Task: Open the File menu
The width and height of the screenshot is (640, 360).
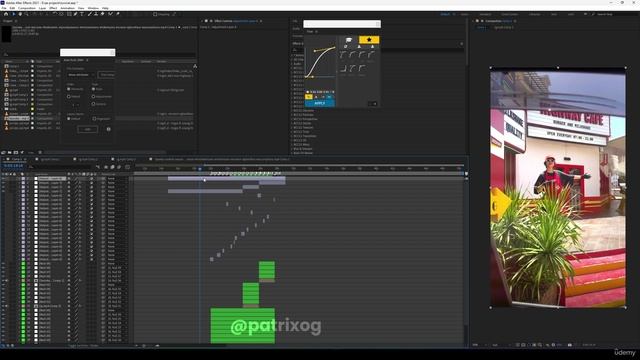Action: pos(4,8)
